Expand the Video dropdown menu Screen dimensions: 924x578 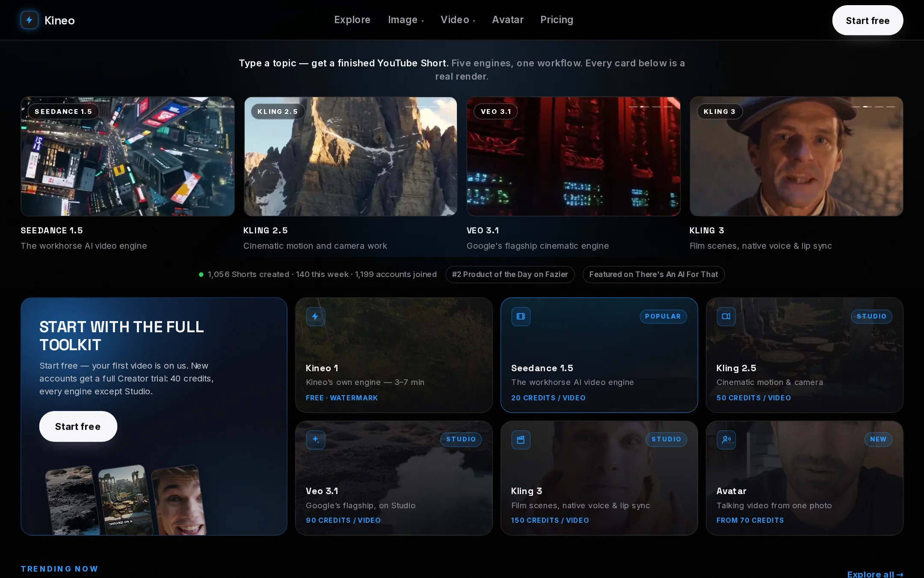pyautogui.click(x=458, y=20)
